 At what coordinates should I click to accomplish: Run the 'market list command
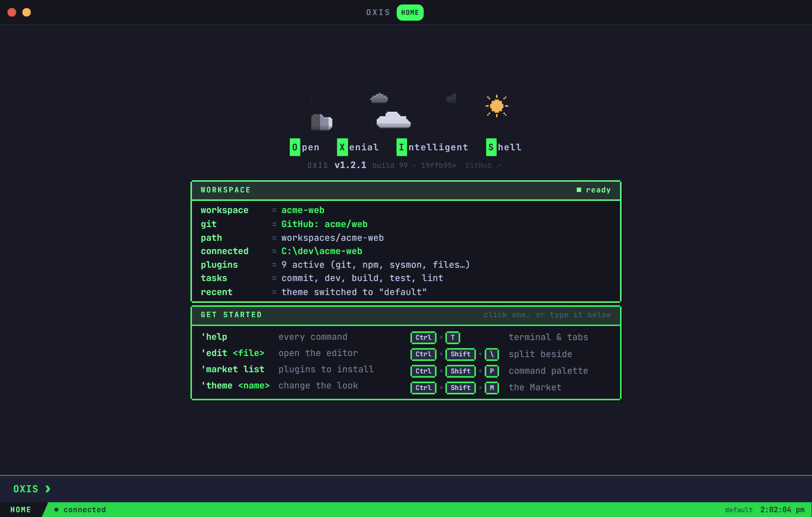pyautogui.click(x=233, y=369)
